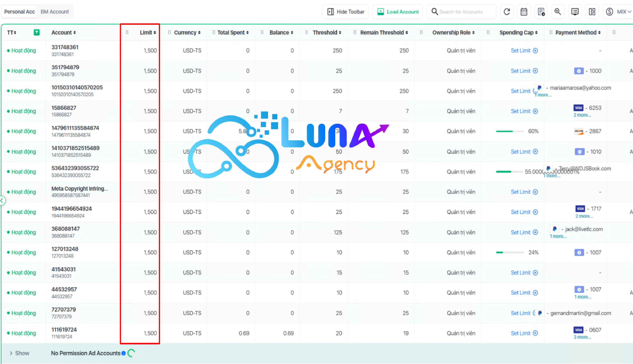Click the PayPal icon beside jack@livetlc.com

[x=554, y=229]
